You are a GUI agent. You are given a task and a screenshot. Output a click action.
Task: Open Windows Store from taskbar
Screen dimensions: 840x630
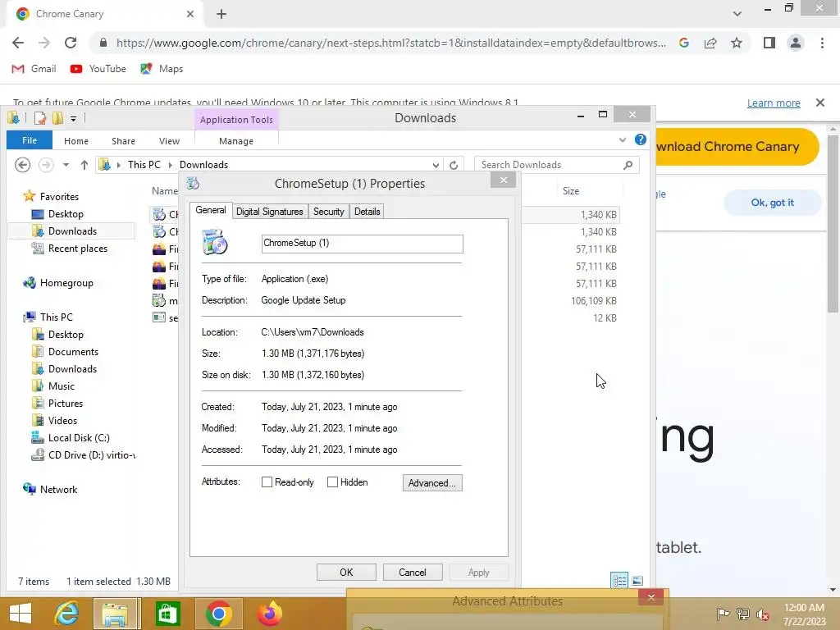pyautogui.click(x=167, y=614)
